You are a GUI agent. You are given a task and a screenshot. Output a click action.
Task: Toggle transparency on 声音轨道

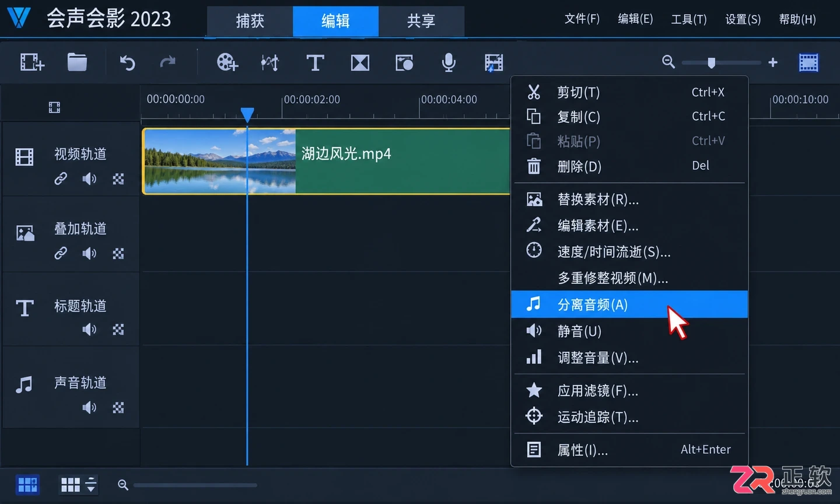tap(118, 407)
